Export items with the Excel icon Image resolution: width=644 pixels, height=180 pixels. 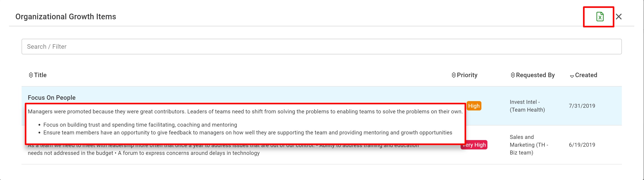(600, 17)
